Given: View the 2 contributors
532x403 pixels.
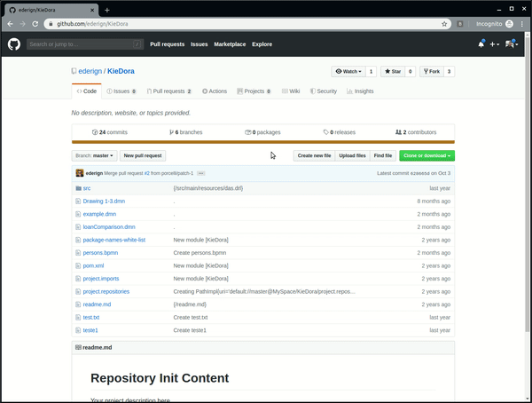Looking at the screenshot, I should [x=416, y=132].
